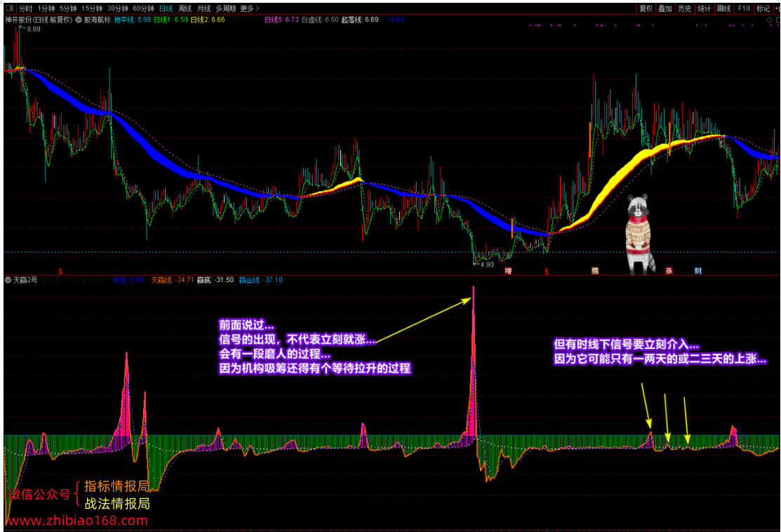The image size is (781, 532).
Task: Open the 历史 history button
Action: [685, 8]
